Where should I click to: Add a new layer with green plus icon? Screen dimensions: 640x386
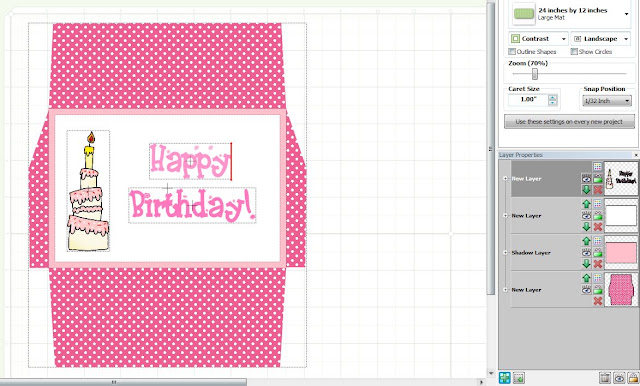505,378
